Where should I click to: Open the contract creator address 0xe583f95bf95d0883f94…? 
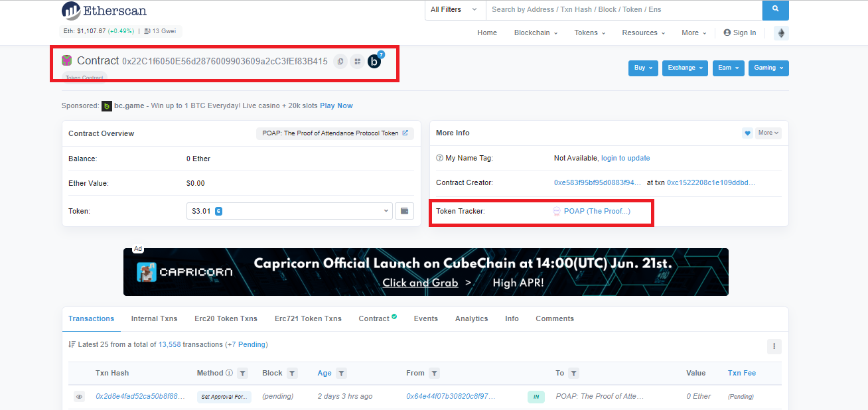pos(598,182)
